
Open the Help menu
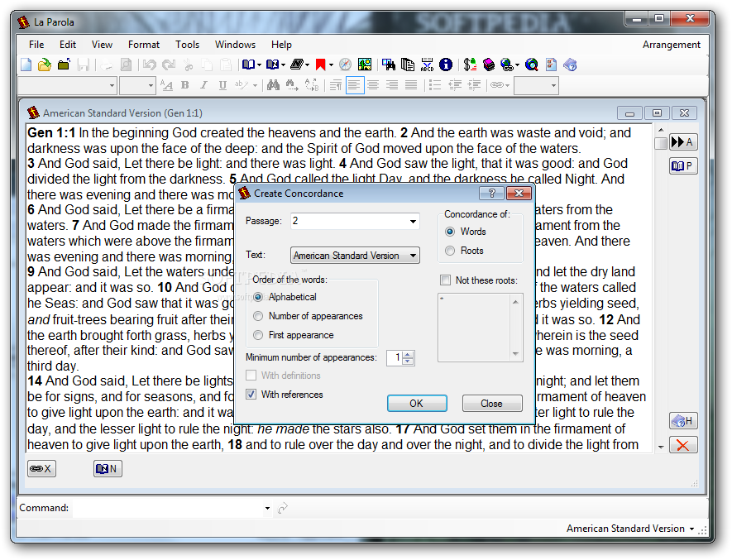click(x=281, y=45)
